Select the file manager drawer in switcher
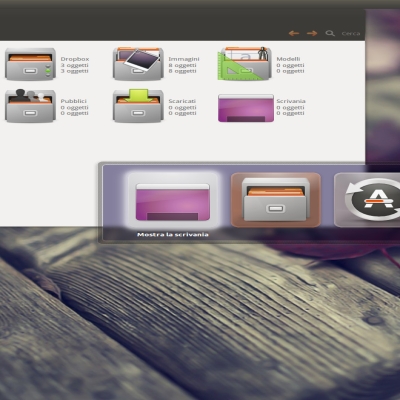This screenshot has height=400, width=400. [276, 200]
